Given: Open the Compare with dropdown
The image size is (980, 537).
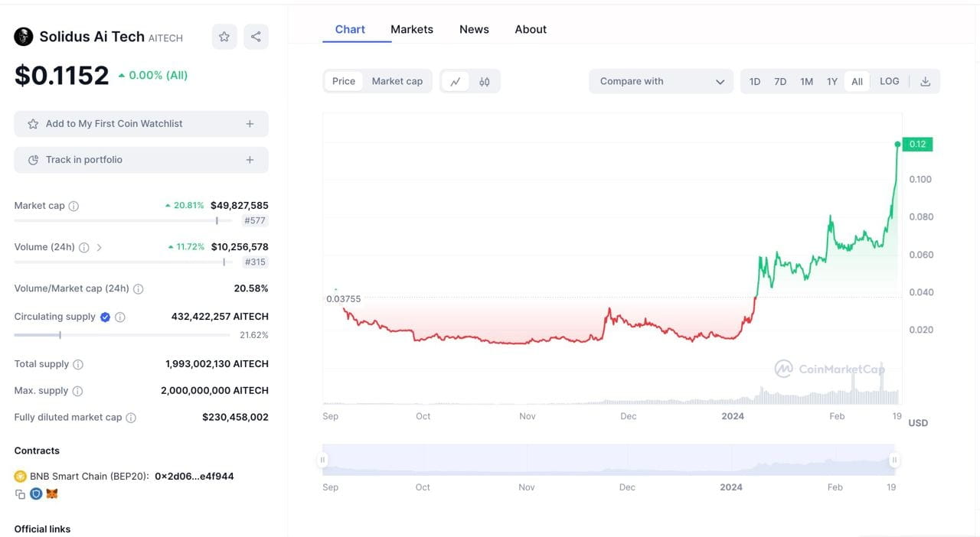Looking at the screenshot, I should tap(660, 81).
